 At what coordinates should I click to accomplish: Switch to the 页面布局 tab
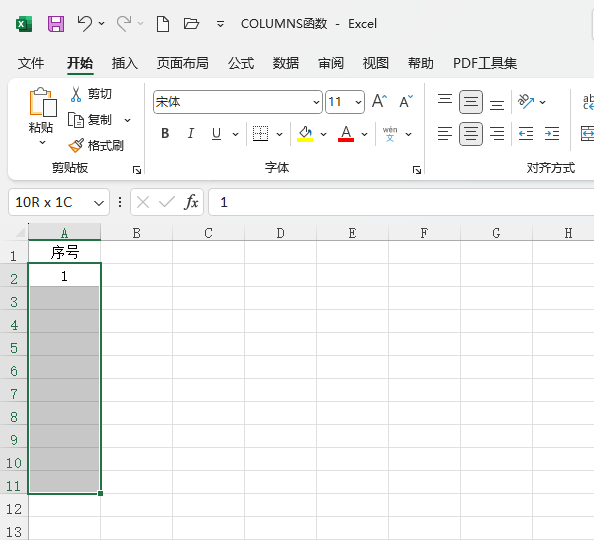pyautogui.click(x=183, y=63)
